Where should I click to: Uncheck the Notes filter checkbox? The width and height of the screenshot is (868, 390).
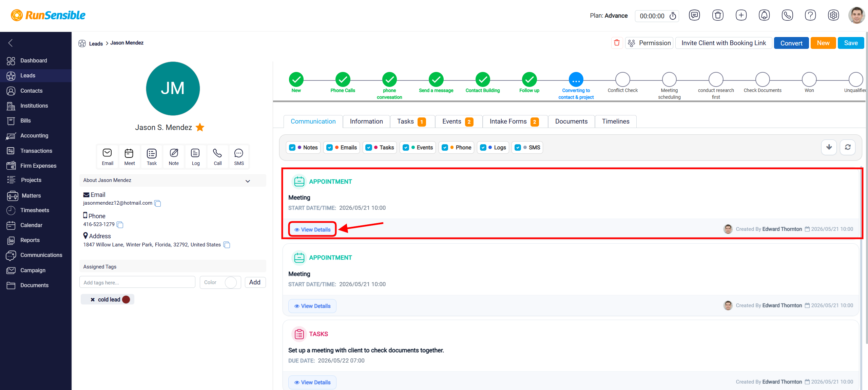pos(292,148)
